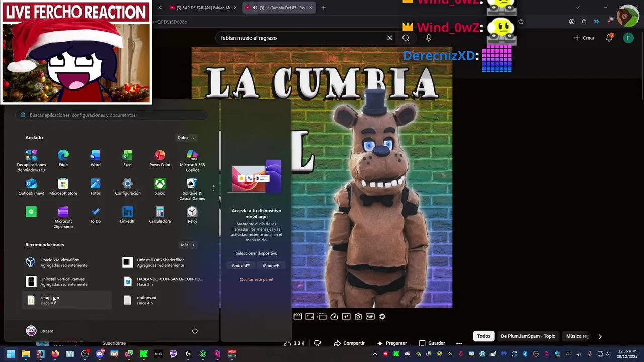644x362 pixels.
Task: Open Oracle VM VirtualBox recommendation
Action: pos(67,262)
